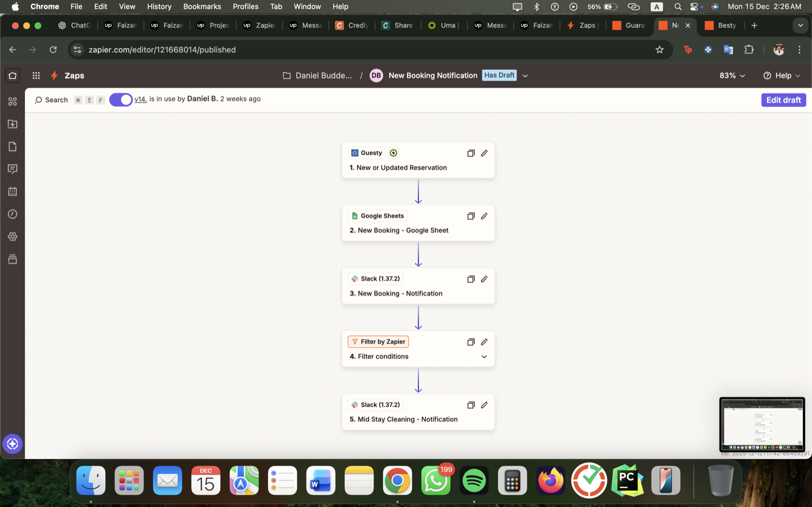Open the Chrome extensions puzzle icon
The width and height of the screenshot is (812, 507).
749,50
